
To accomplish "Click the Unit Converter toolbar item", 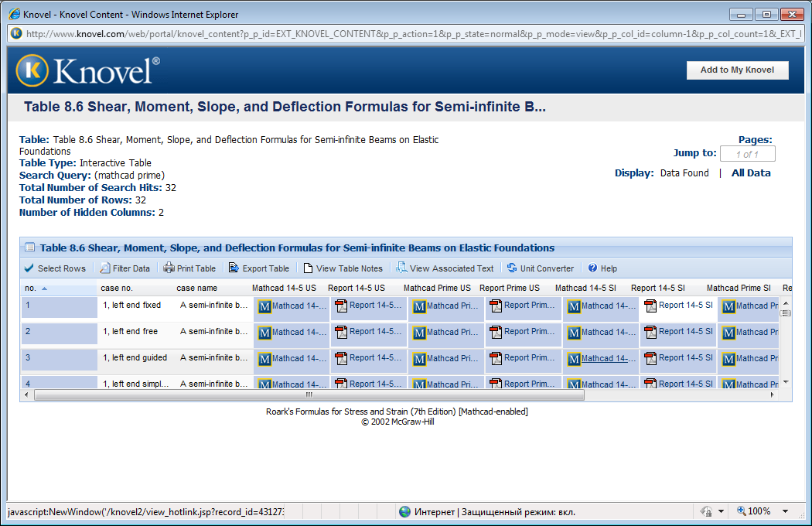I will click(541, 268).
